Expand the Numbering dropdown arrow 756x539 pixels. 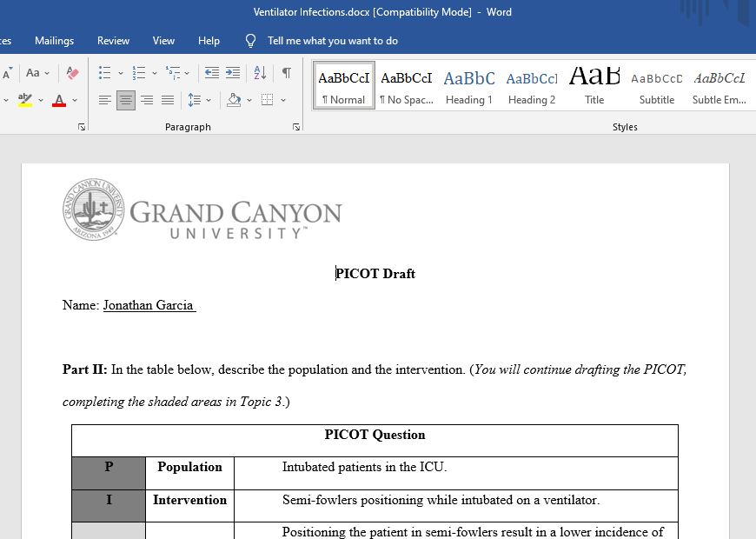tap(155, 73)
